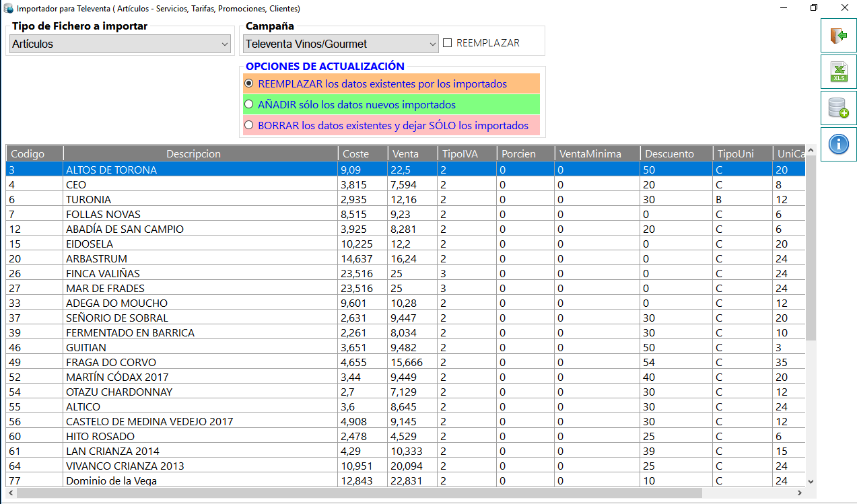Click the cost value 10,951 cell
Screen dimensions: 857x504
click(364, 466)
